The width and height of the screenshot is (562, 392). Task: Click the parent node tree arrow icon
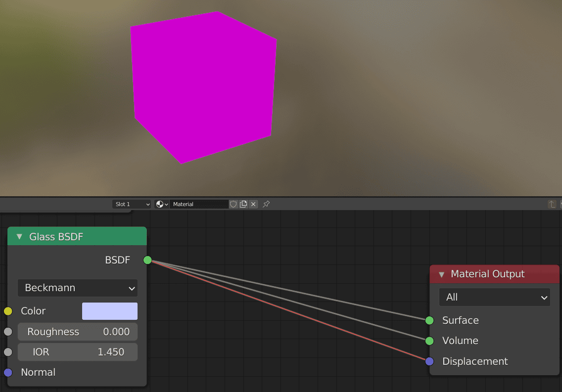(x=552, y=204)
